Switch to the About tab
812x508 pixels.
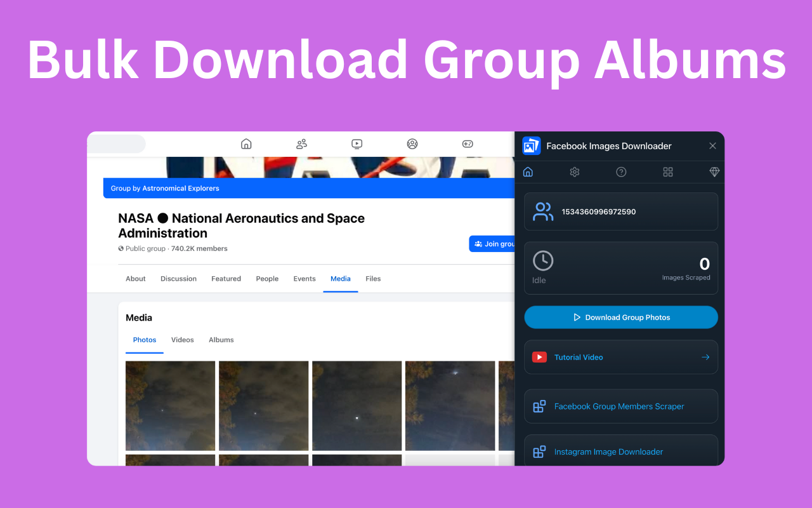(136, 279)
